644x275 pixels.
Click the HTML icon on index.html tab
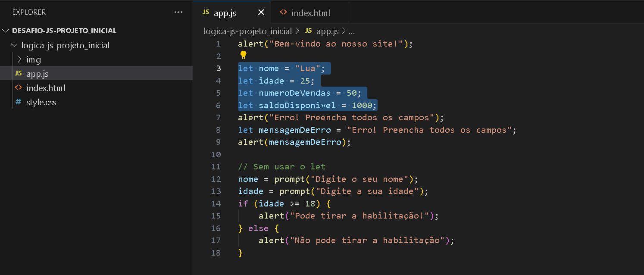(x=283, y=12)
